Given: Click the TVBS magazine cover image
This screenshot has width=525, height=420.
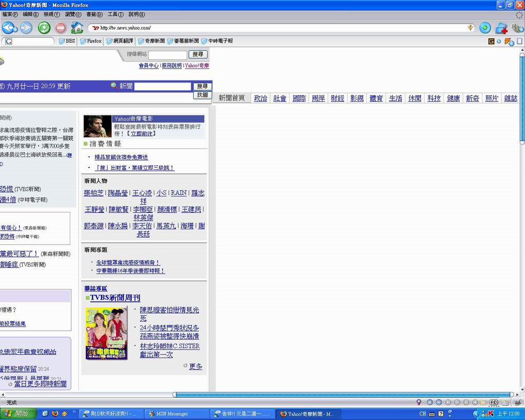Looking at the screenshot, I should (107, 333).
